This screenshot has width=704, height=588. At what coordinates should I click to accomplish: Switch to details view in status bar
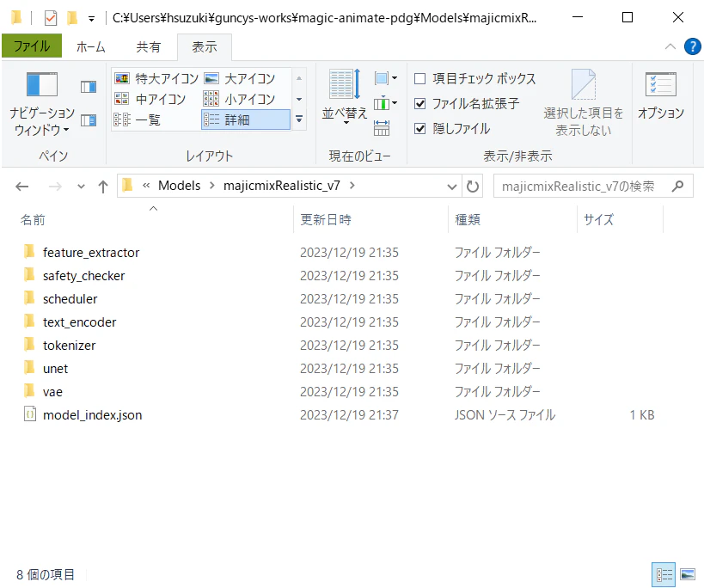click(x=664, y=574)
